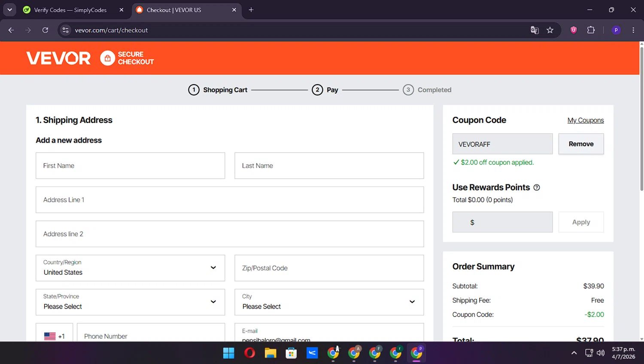Click the Coupon Code discount -$2.00
Viewport: 644px width, 364px height.
coord(594,315)
